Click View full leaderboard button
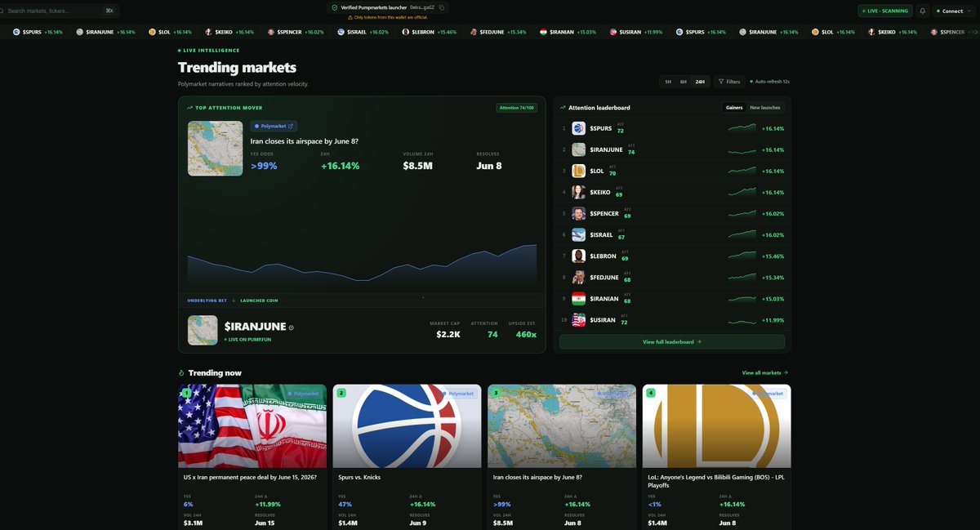980x530 pixels. tap(672, 342)
